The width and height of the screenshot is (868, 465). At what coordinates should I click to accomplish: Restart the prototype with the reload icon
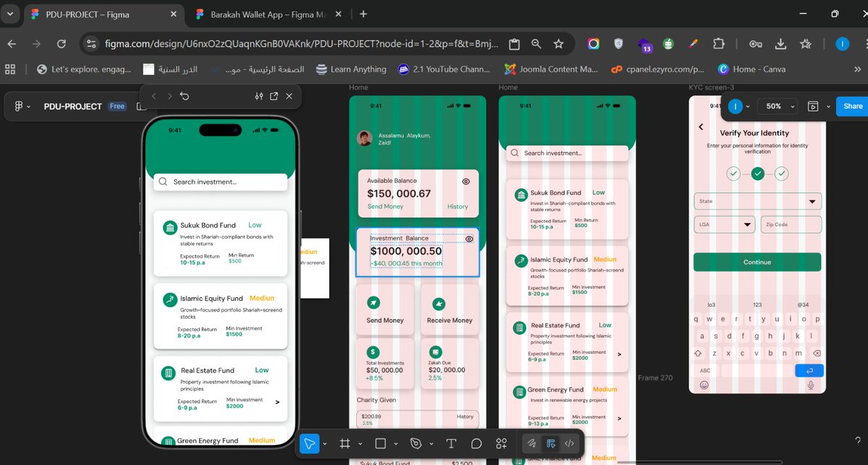[184, 95]
